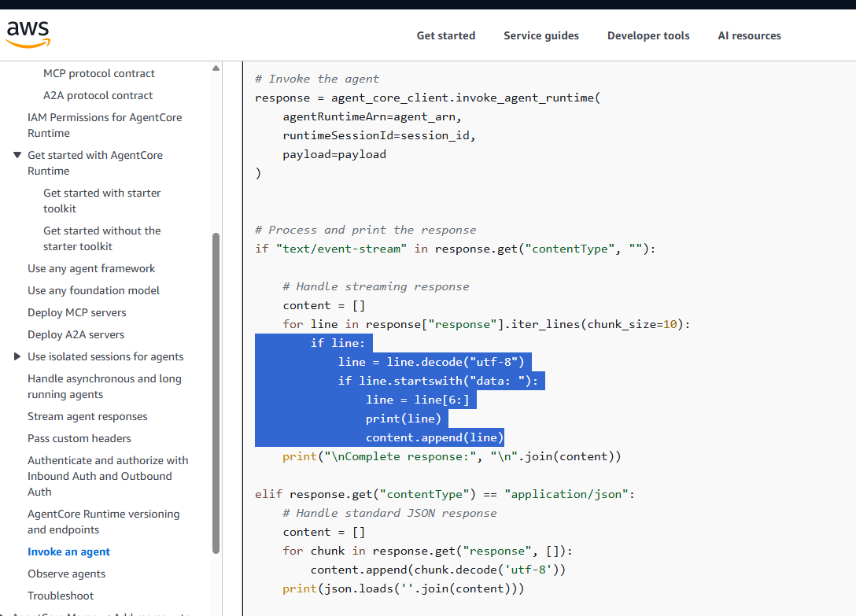Click highlighted 'if line:' code
Viewport: 856px width, 616px height.
point(338,343)
